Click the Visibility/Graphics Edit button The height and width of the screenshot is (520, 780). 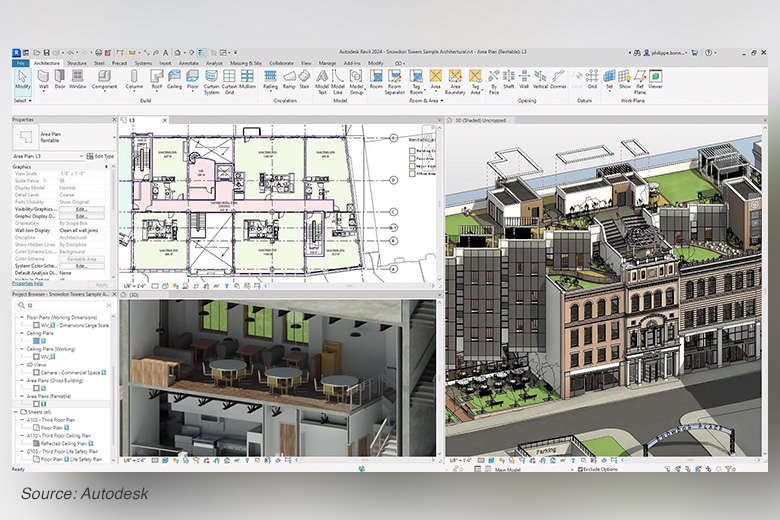coord(82,209)
